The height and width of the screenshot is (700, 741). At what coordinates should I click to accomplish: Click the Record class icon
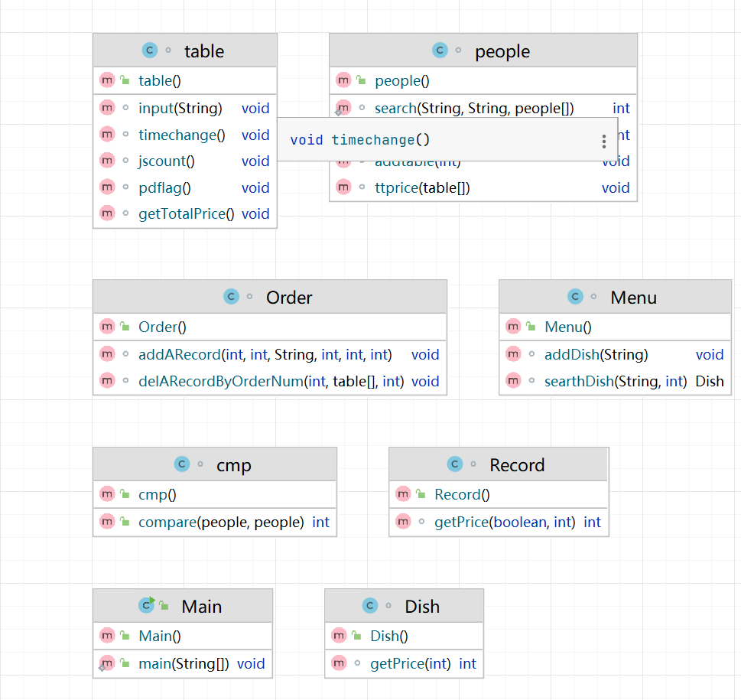455,464
